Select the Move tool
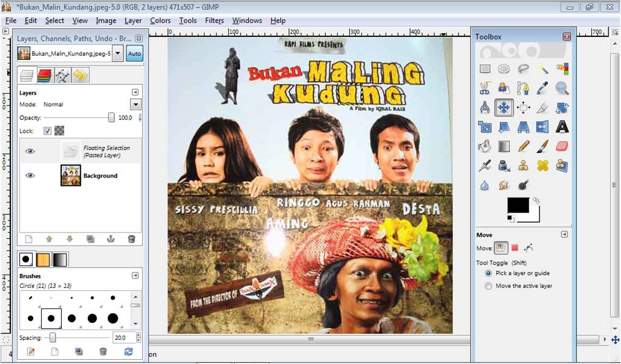Image resolution: width=621 pixels, height=364 pixels. (x=504, y=108)
